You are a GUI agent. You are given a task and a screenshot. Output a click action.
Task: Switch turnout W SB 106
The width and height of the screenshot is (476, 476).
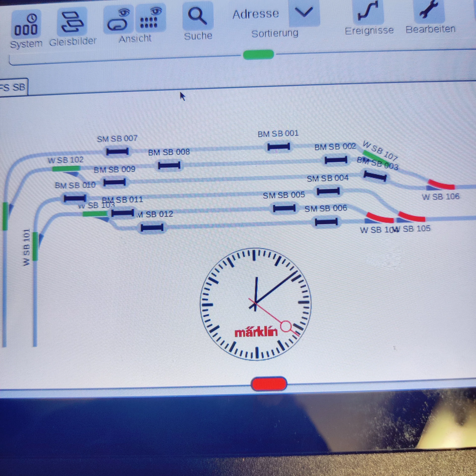pos(442,185)
